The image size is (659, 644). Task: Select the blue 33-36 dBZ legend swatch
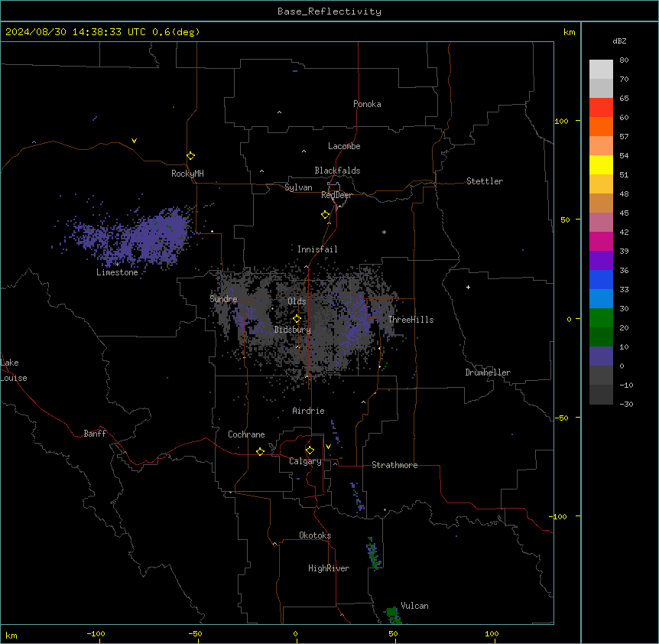coord(601,279)
